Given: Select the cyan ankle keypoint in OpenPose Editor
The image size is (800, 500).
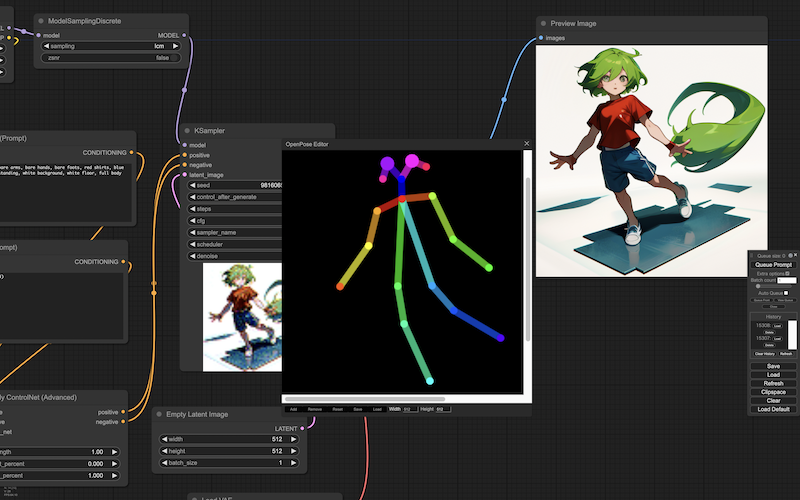Looking at the screenshot, I should [430, 381].
